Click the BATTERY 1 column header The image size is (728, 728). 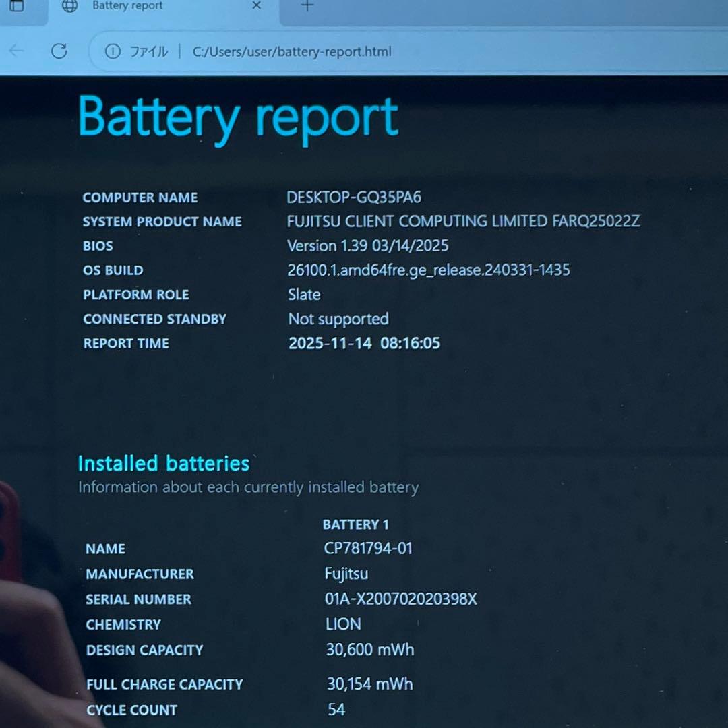tap(356, 524)
